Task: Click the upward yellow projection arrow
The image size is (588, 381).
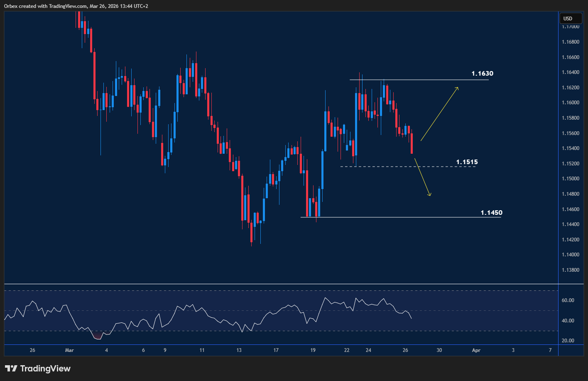Action: [x=439, y=115]
